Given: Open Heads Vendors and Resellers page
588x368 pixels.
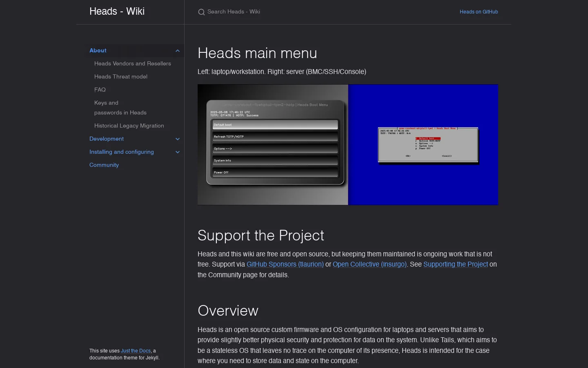Looking at the screenshot, I should (x=133, y=63).
